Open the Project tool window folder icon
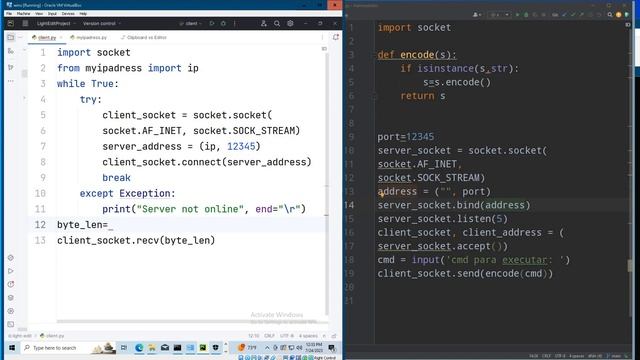Screen dimensions: 640x360 coord(11,37)
